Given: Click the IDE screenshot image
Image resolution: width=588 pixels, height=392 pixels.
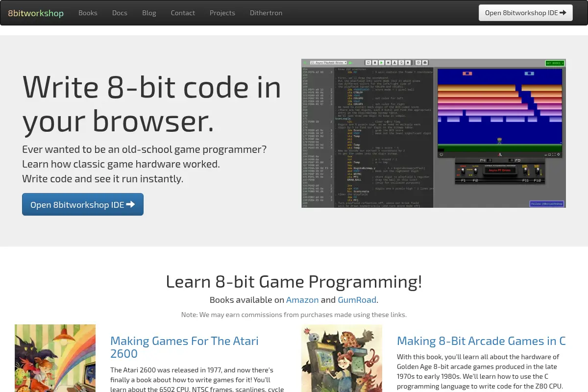Looking at the screenshot, I should 434,133.
